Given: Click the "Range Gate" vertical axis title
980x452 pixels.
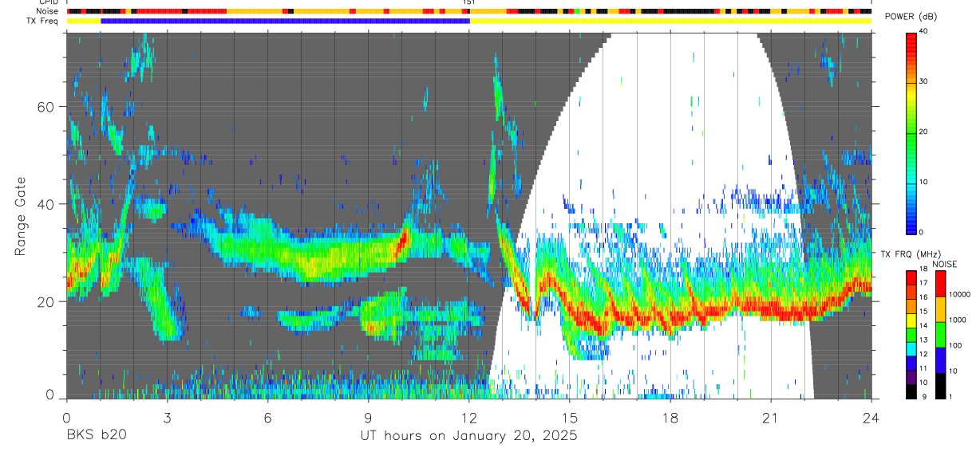Looking at the screenshot, I should coord(22,217).
